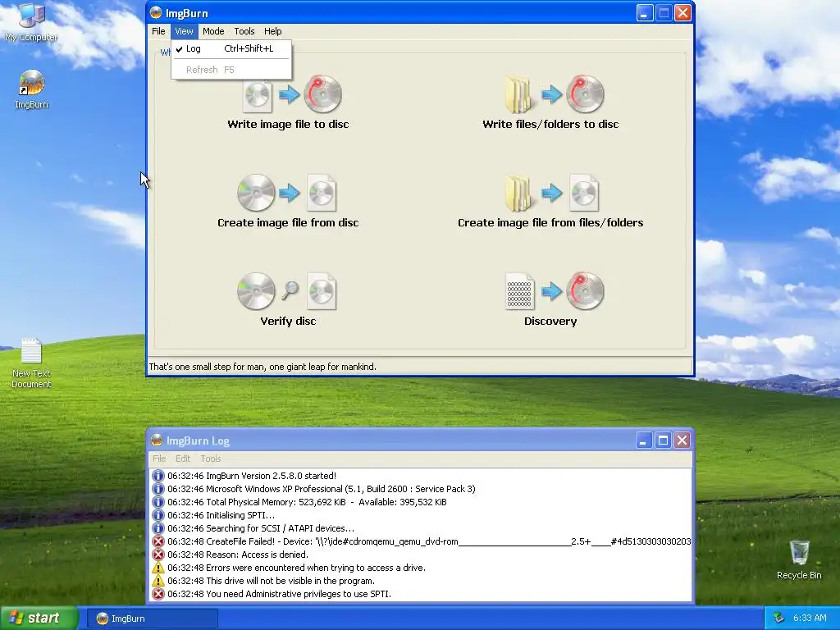The height and width of the screenshot is (630, 840).
Task: Close the open View menu
Action: [184, 31]
